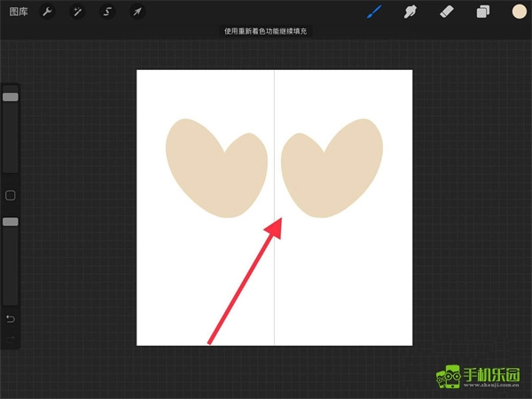This screenshot has width=532, height=399.
Task: Click the brush opacity slider handle
Action: [11, 222]
